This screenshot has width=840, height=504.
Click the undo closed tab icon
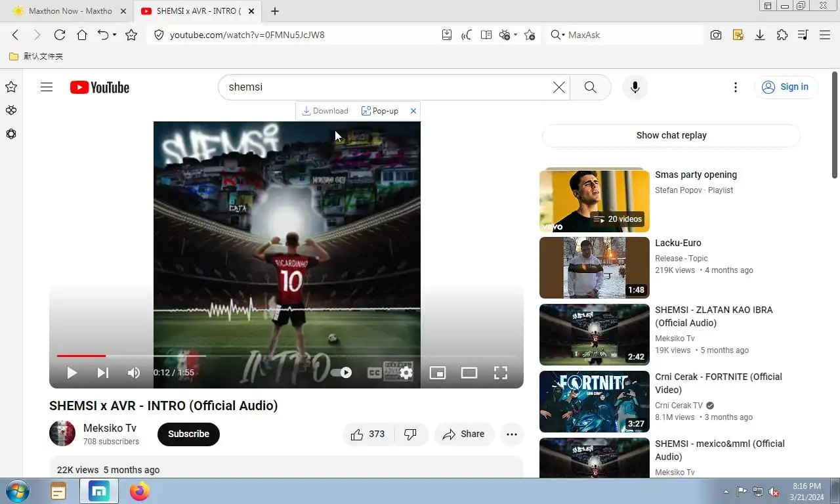click(103, 35)
